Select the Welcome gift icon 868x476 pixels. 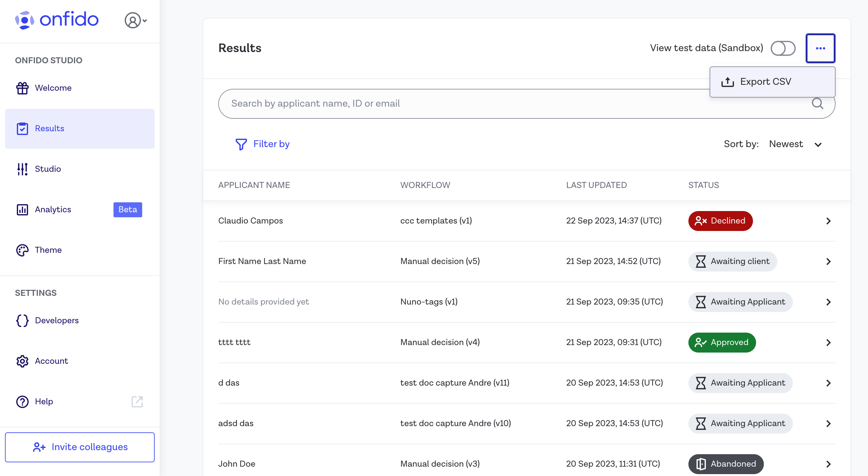[x=22, y=88]
